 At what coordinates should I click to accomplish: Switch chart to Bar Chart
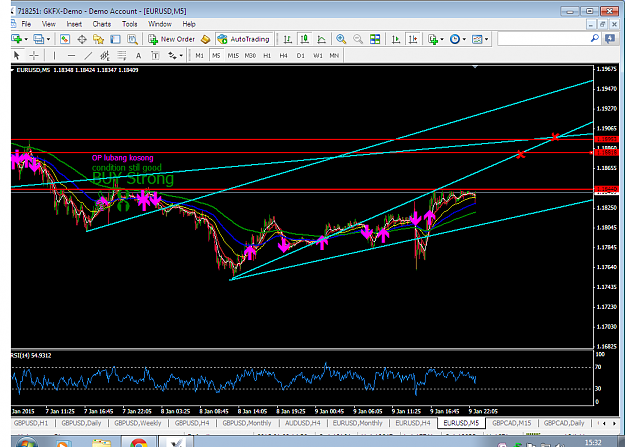(287, 39)
